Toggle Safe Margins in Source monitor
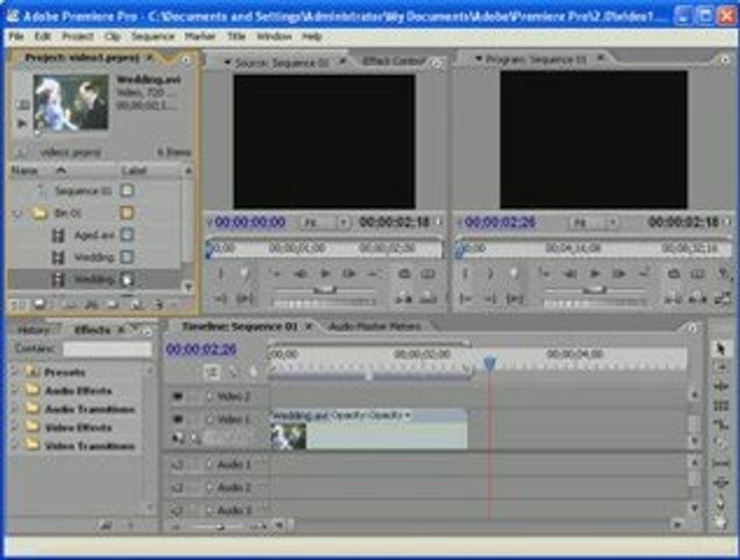The image size is (740, 560). pos(427,273)
